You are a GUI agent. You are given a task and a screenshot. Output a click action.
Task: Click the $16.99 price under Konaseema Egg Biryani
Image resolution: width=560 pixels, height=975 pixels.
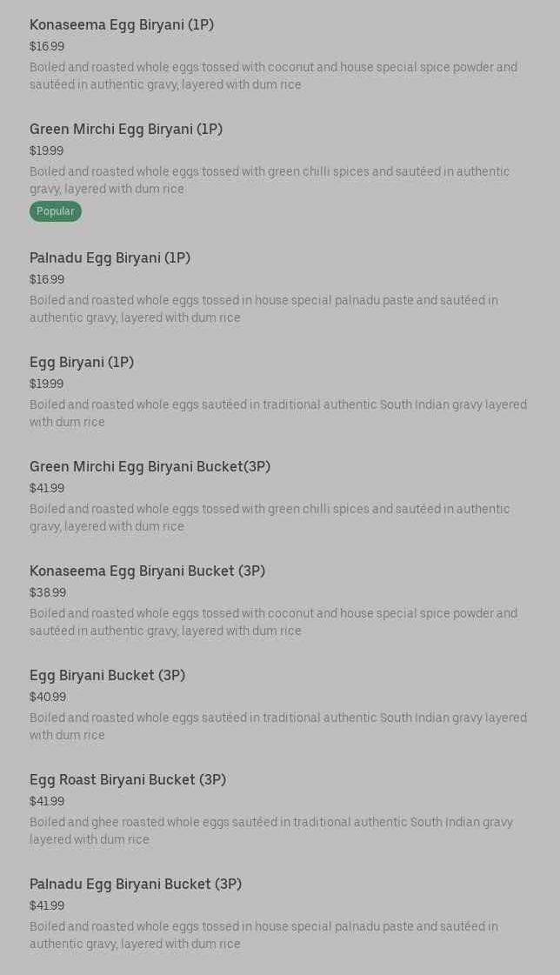(x=47, y=46)
